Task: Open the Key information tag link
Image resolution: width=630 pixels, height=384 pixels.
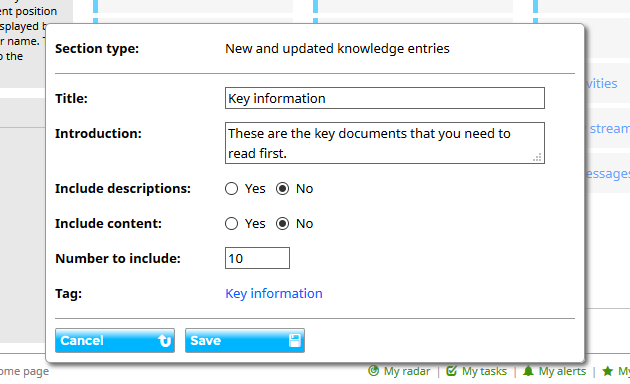Action: pos(274,294)
